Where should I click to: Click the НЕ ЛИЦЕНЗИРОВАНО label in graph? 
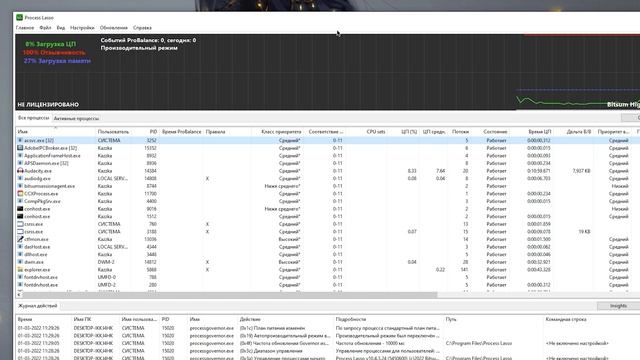pyautogui.click(x=48, y=104)
